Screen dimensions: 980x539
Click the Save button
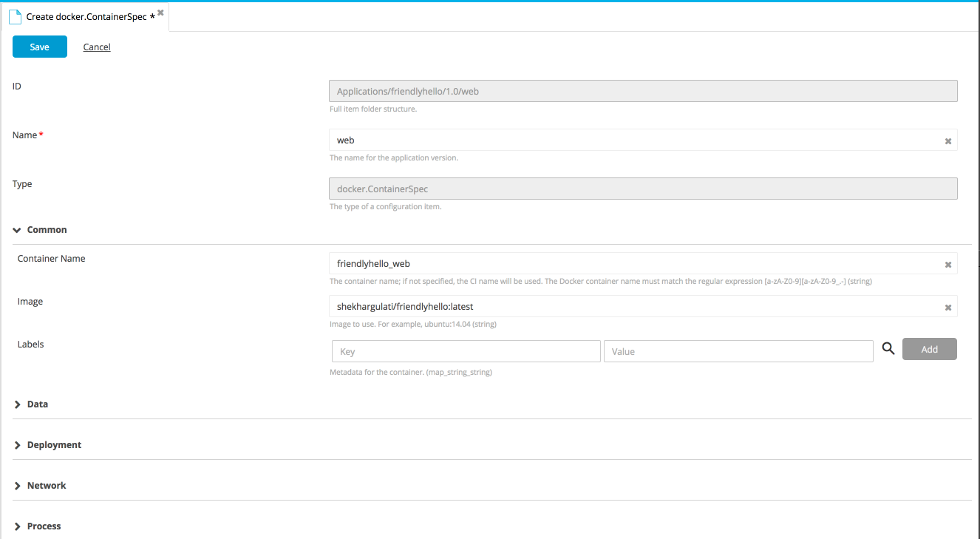coord(40,47)
